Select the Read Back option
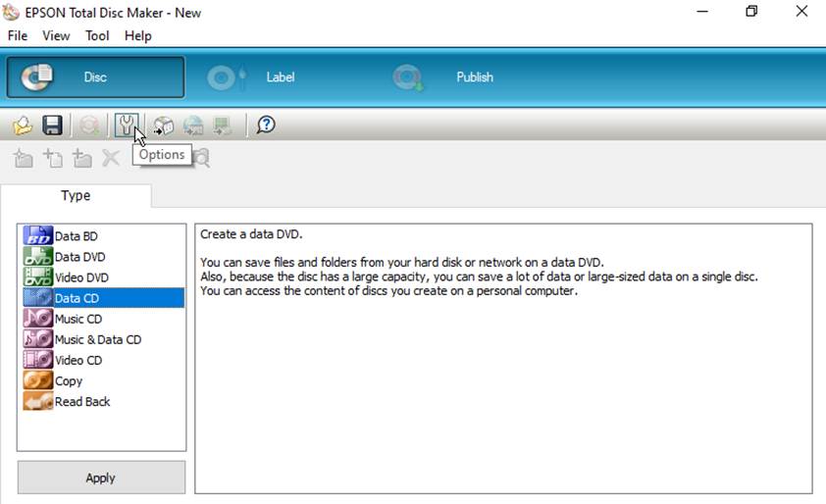Image resolution: width=826 pixels, height=504 pixels. click(x=67, y=401)
